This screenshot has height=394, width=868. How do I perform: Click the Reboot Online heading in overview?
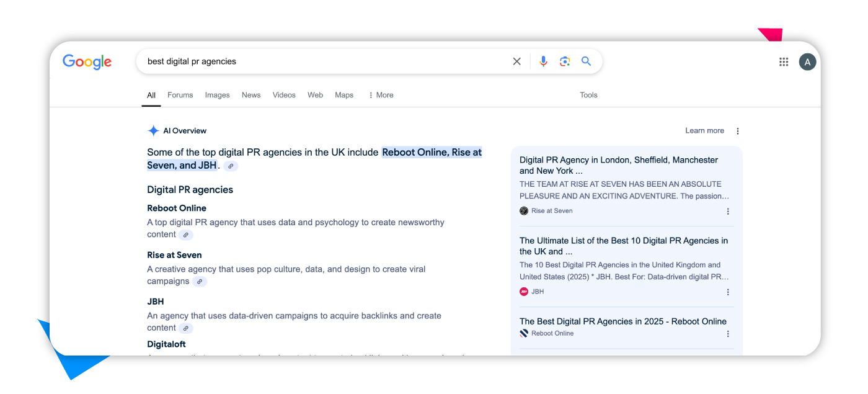point(177,208)
